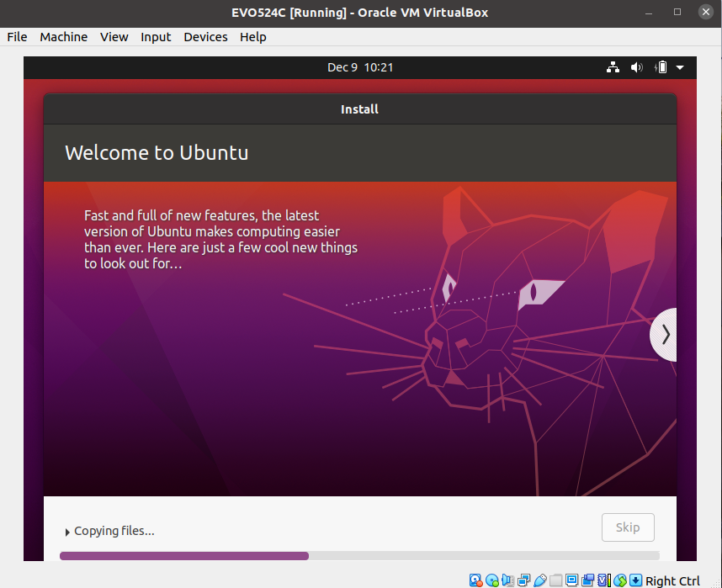Open the Devices menu
Image resolution: width=722 pixels, height=588 pixels.
point(205,37)
